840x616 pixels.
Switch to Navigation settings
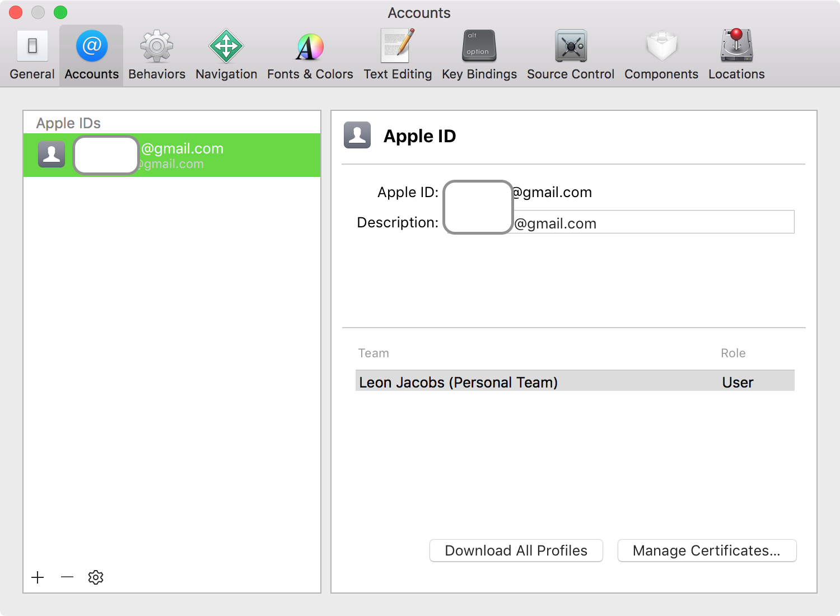(x=226, y=54)
